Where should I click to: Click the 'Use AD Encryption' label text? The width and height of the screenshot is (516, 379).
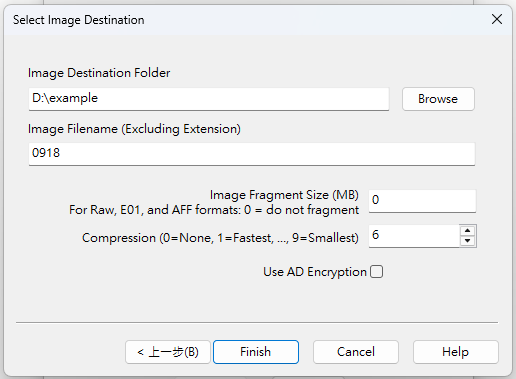click(315, 272)
